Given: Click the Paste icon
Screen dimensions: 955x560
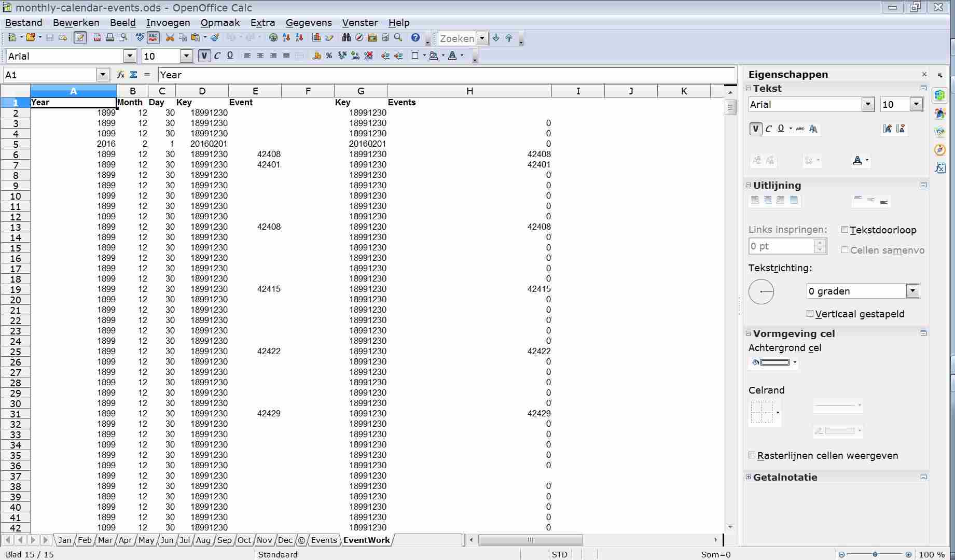Looking at the screenshot, I should [196, 38].
